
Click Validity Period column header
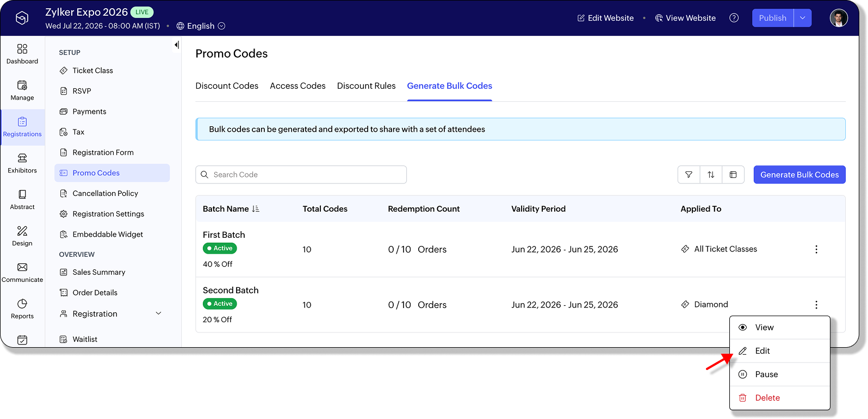[x=538, y=209]
